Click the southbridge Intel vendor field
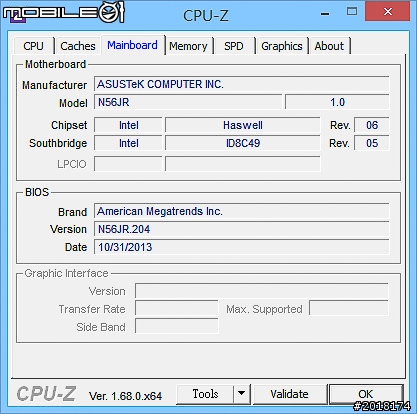 [x=128, y=143]
